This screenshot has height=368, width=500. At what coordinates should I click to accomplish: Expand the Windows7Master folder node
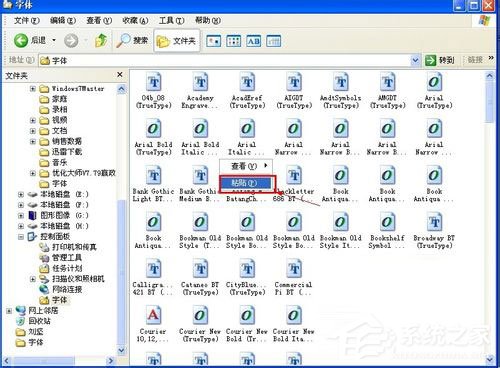tap(33, 89)
